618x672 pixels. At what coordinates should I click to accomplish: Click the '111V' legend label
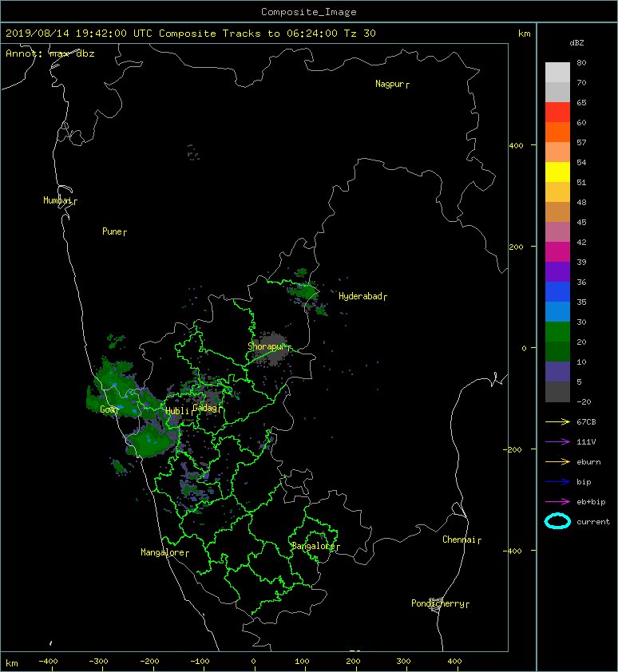click(586, 442)
